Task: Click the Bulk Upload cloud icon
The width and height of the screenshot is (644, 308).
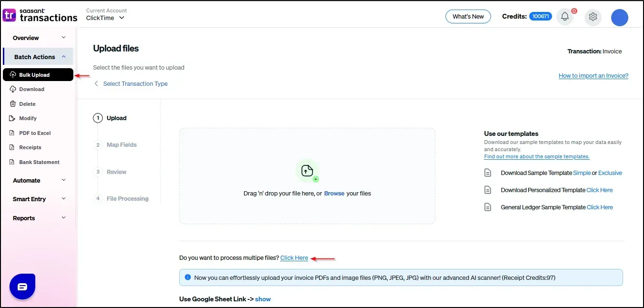Action: [x=13, y=75]
